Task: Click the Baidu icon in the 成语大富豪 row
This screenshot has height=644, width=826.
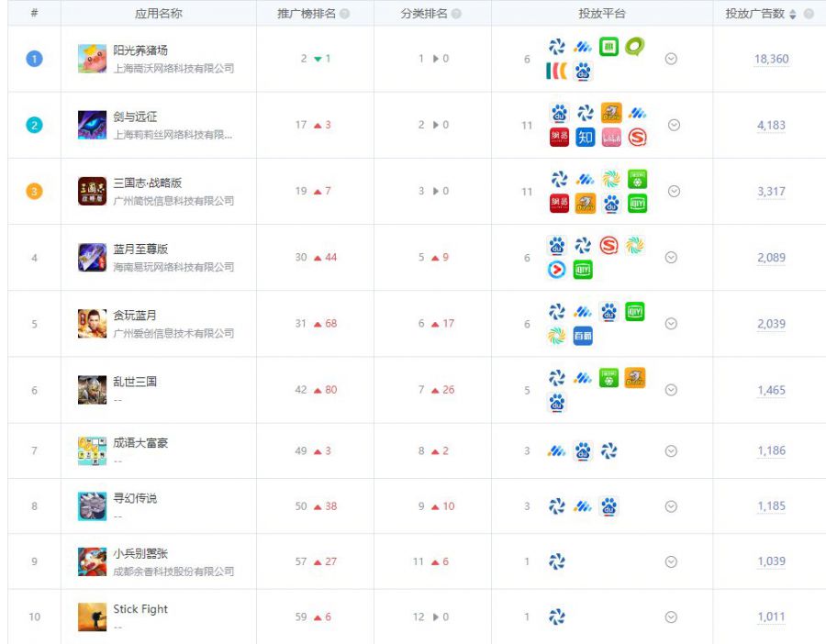Action: pos(583,450)
